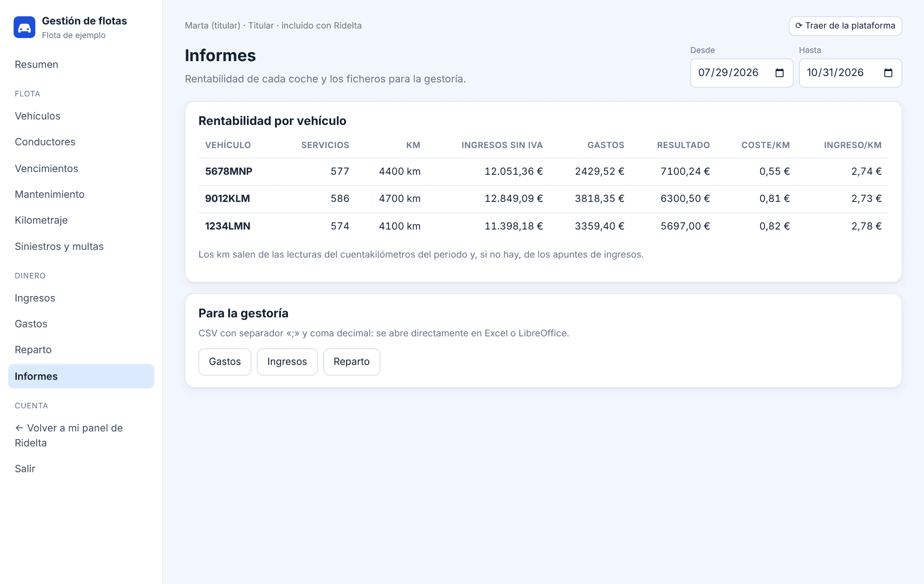The height and width of the screenshot is (584, 924).
Task: Click the income value 12.849,09 €
Action: point(514,199)
